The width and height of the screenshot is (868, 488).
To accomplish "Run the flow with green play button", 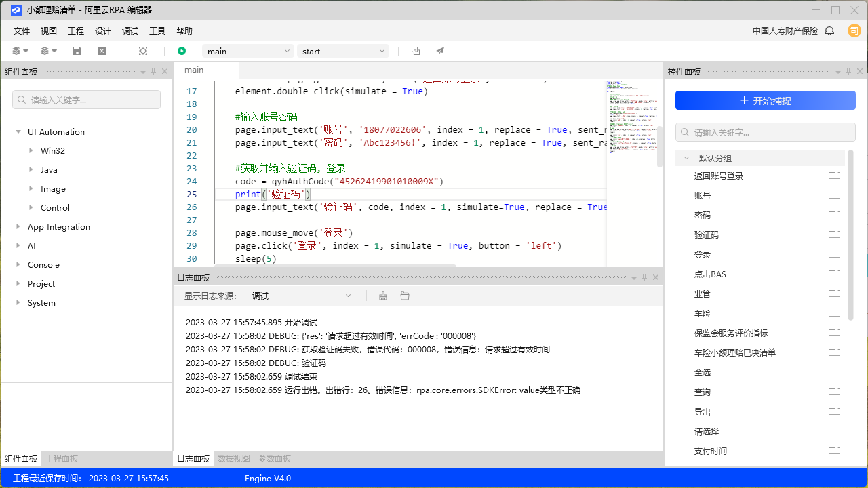I will click(182, 51).
